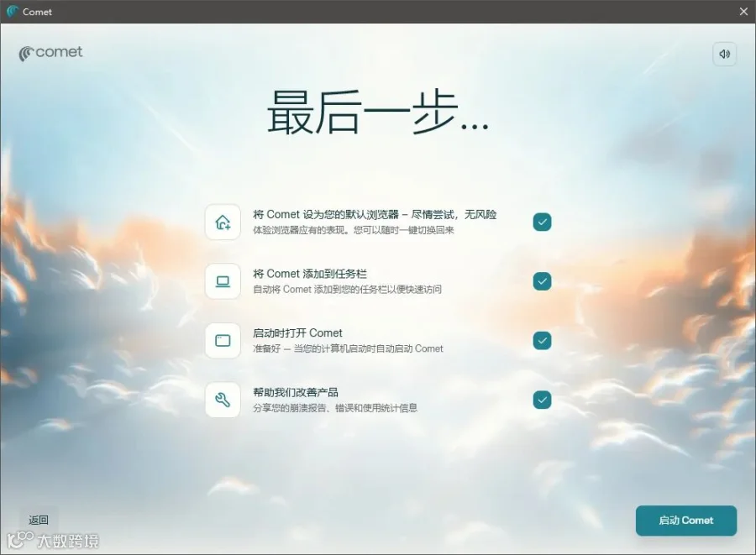
Task: Uncheck 帮助我们改善产品 checkbox
Action: (x=542, y=400)
